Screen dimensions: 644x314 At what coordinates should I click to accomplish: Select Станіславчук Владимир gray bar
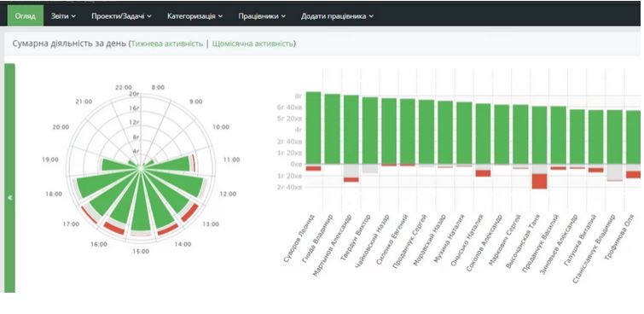(615, 172)
